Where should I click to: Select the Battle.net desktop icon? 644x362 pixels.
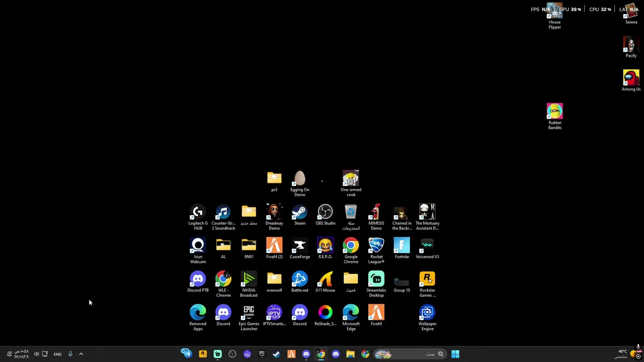[300, 283]
